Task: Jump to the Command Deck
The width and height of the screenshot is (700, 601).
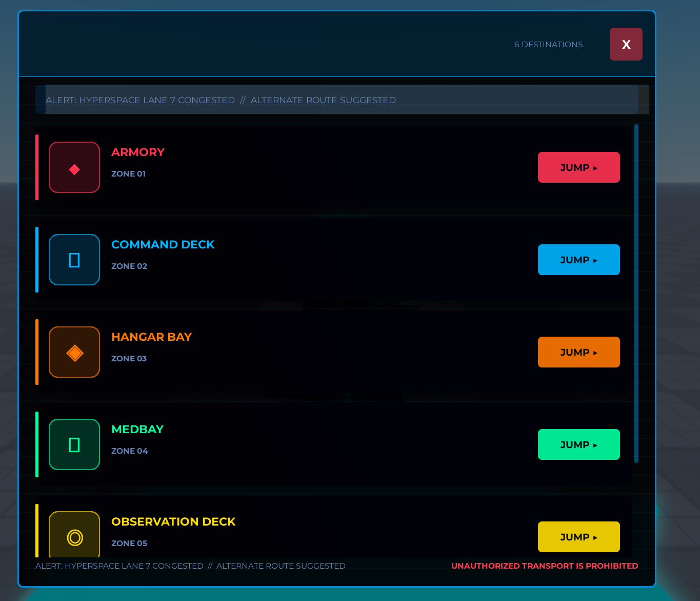Action: (579, 260)
